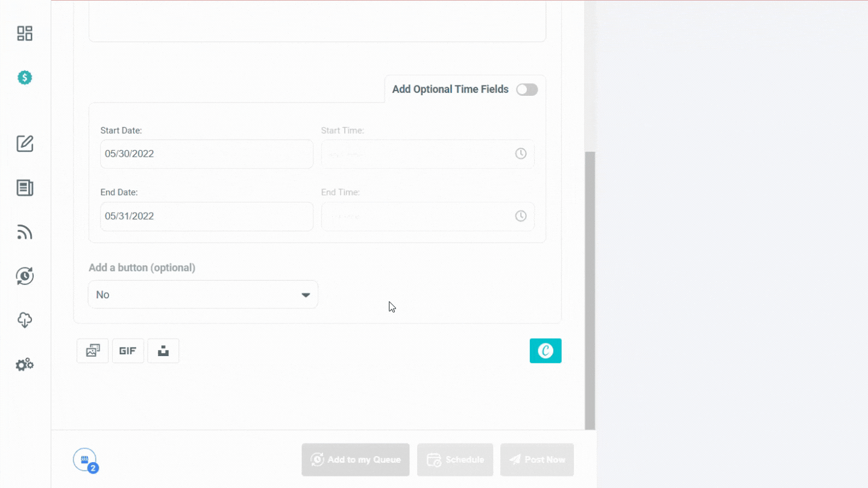Select the Start Date field

click(x=206, y=154)
